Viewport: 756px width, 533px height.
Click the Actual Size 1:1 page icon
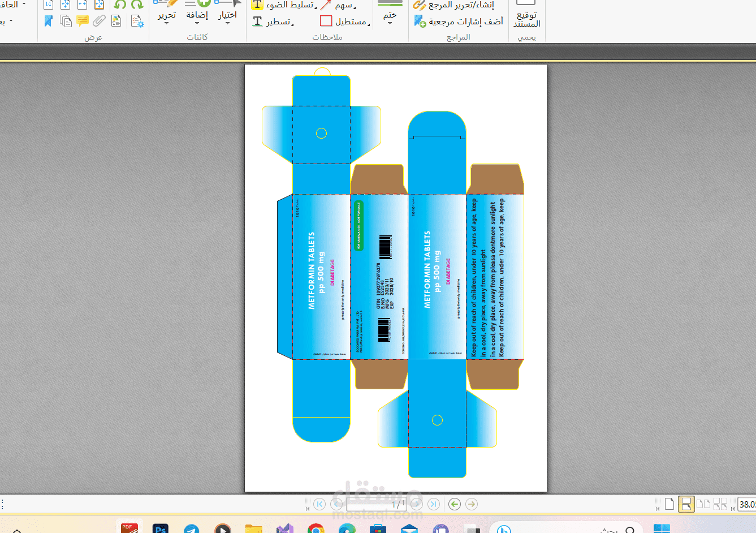point(48,5)
